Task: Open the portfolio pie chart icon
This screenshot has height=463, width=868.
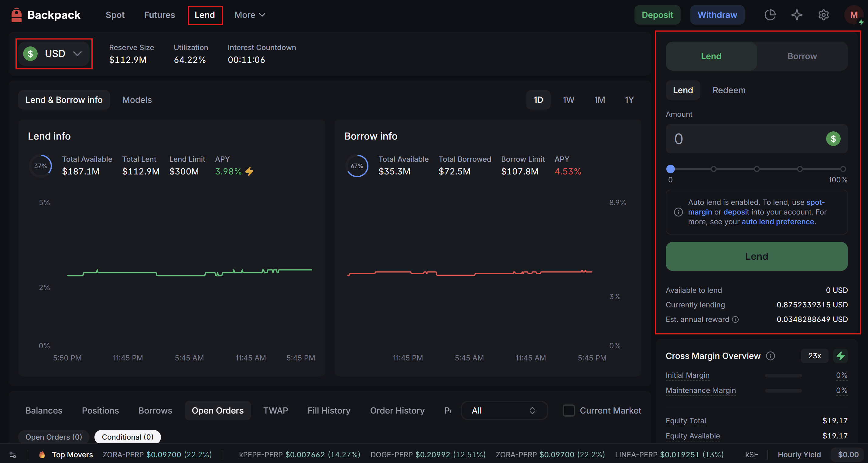Action: (770, 15)
